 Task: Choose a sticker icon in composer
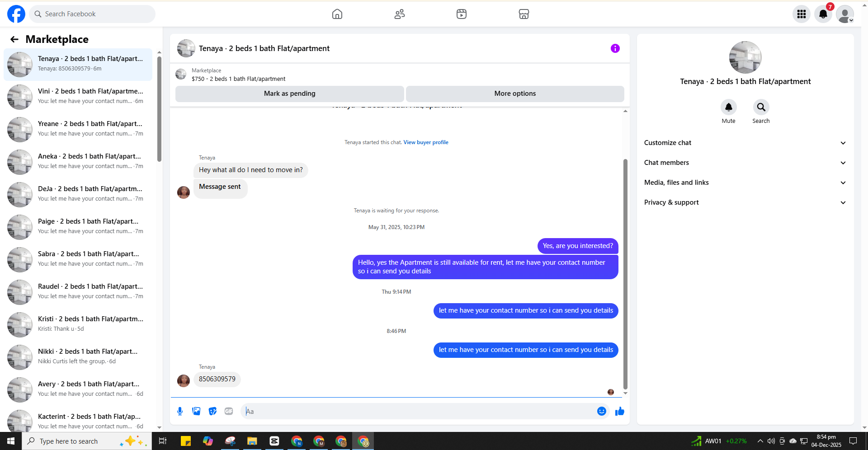(x=212, y=411)
